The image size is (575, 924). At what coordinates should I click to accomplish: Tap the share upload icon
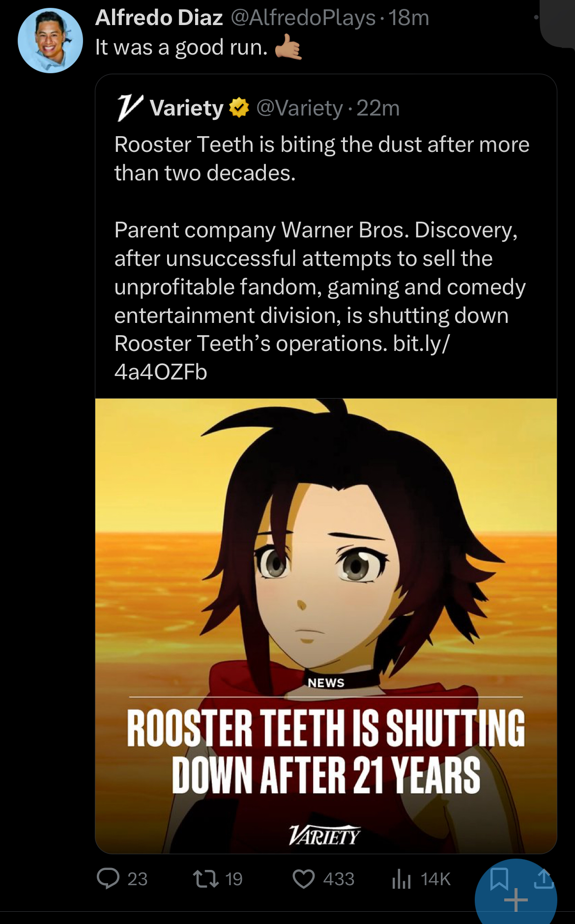(x=544, y=879)
